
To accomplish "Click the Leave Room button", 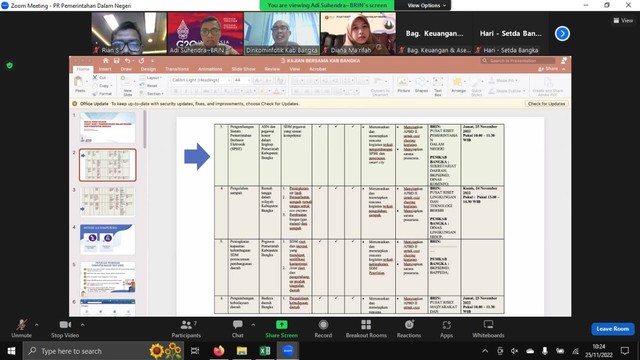I will click(613, 329).
